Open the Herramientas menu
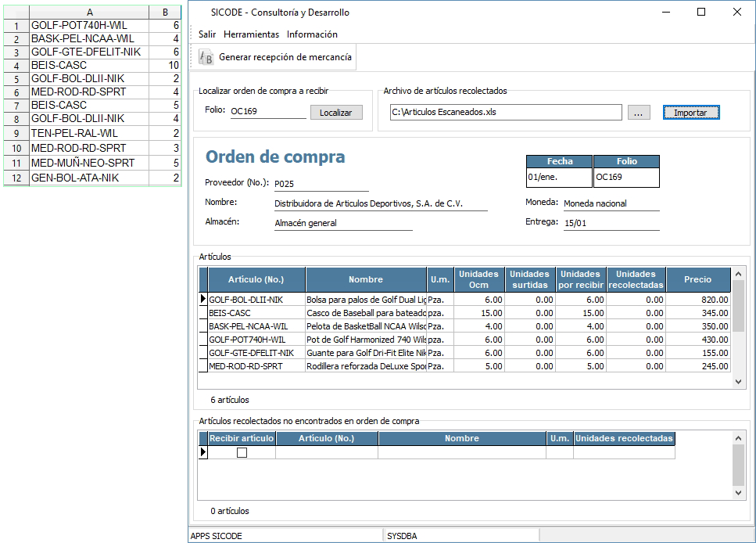The width and height of the screenshot is (756, 543). tap(251, 34)
